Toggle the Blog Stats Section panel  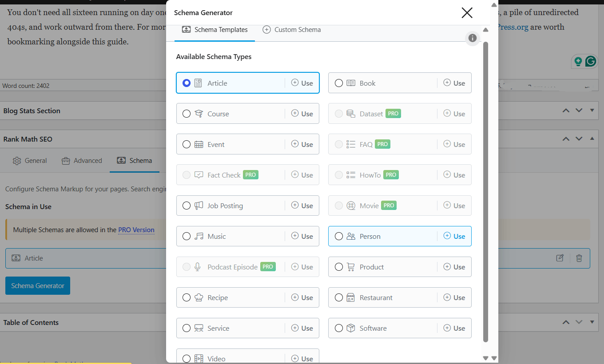[x=592, y=111]
